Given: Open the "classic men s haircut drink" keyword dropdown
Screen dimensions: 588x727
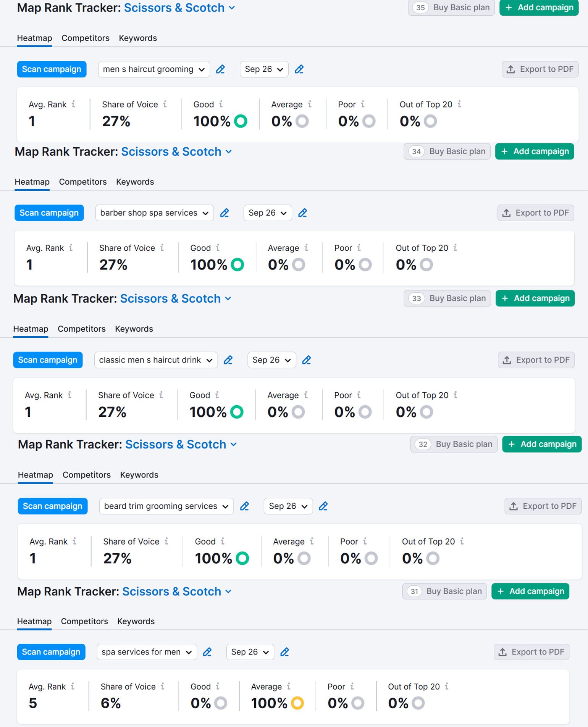Looking at the screenshot, I should click(x=155, y=360).
